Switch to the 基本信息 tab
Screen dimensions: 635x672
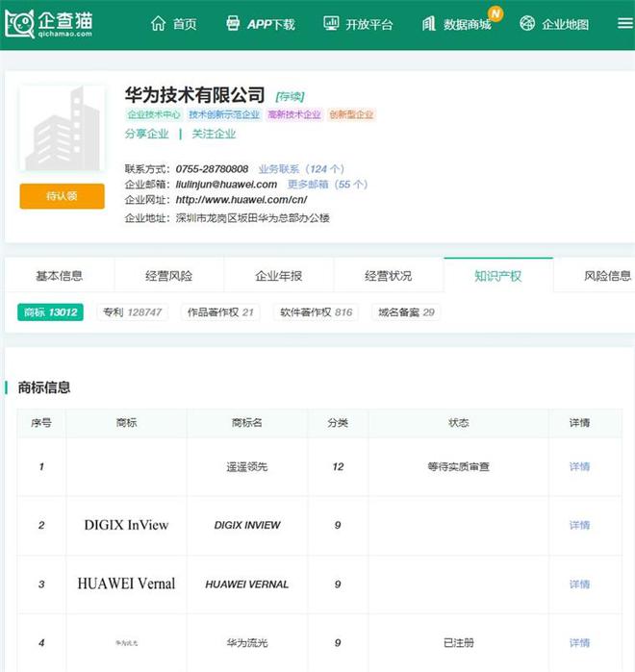coord(59,276)
